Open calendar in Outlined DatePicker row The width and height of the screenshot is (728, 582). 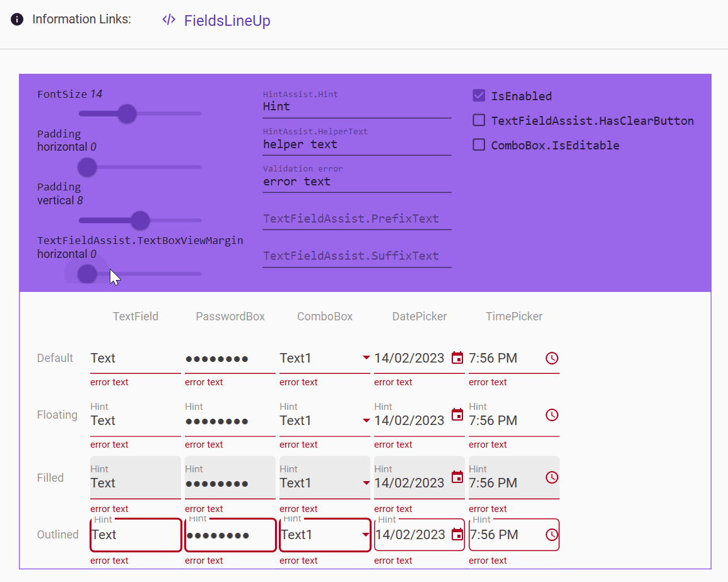[x=457, y=534]
